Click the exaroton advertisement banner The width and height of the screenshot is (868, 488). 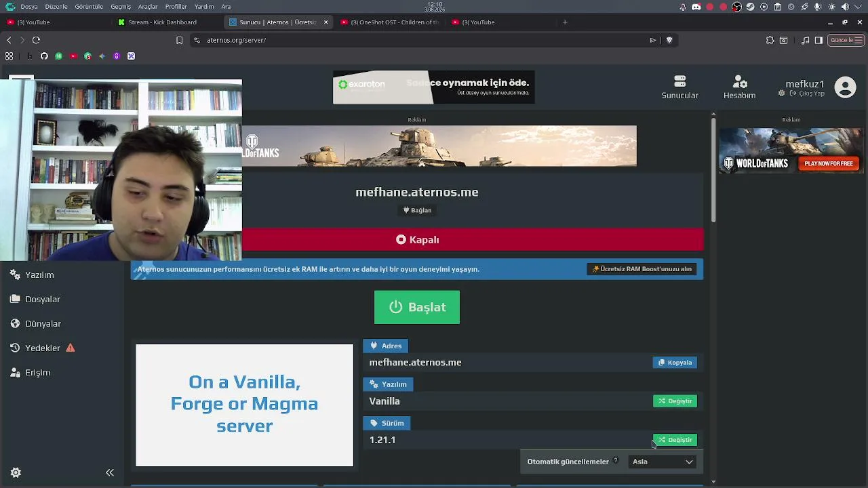point(433,87)
